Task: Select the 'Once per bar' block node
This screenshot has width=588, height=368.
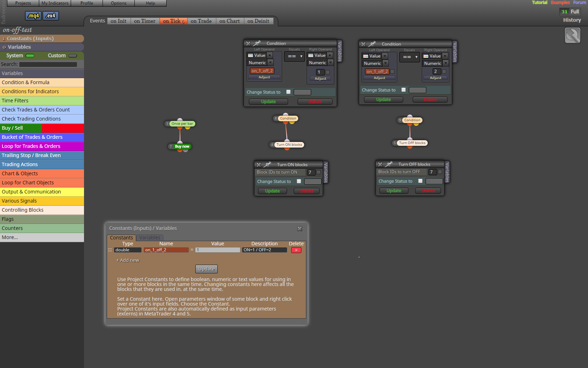Action: (x=182, y=124)
